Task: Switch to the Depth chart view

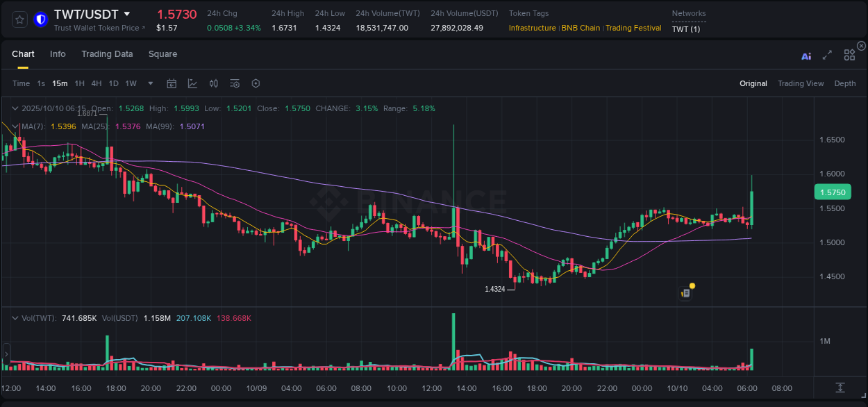Action: [x=844, y=83]
